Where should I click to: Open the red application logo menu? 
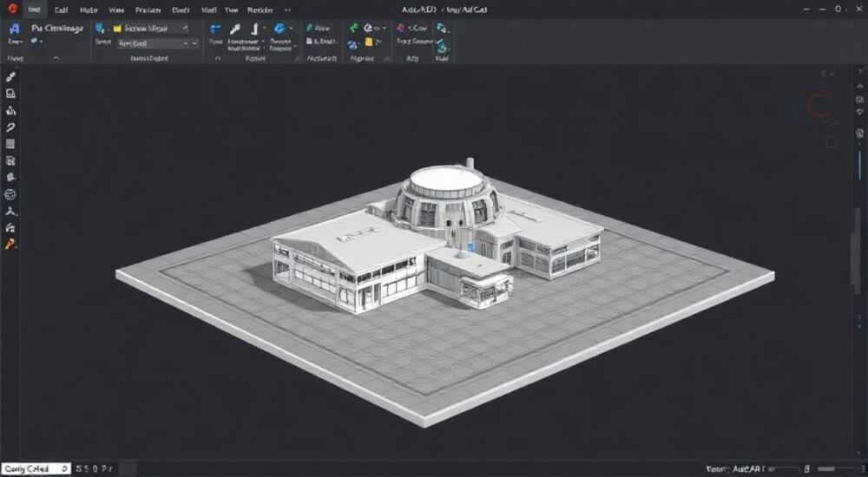click(x=12, y=9)
